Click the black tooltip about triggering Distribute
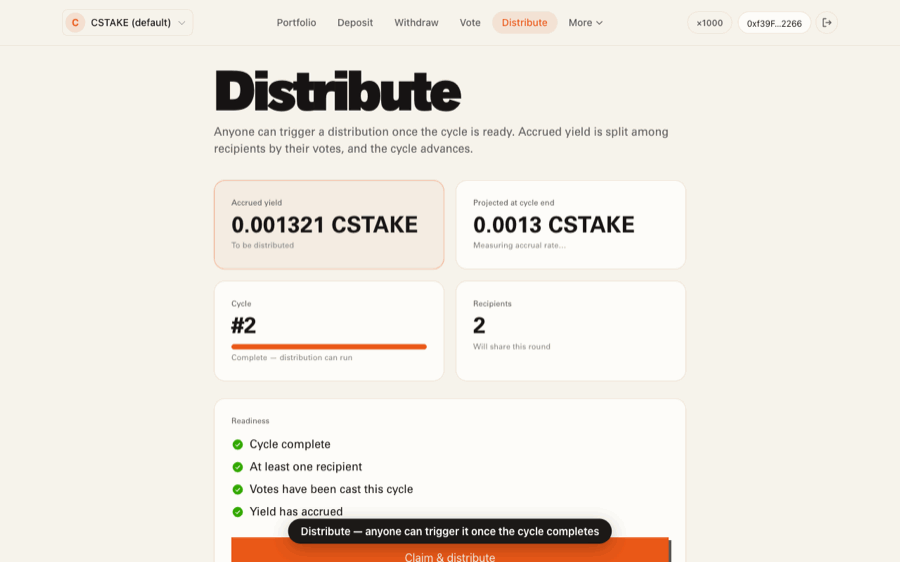 tap(450, 532)
